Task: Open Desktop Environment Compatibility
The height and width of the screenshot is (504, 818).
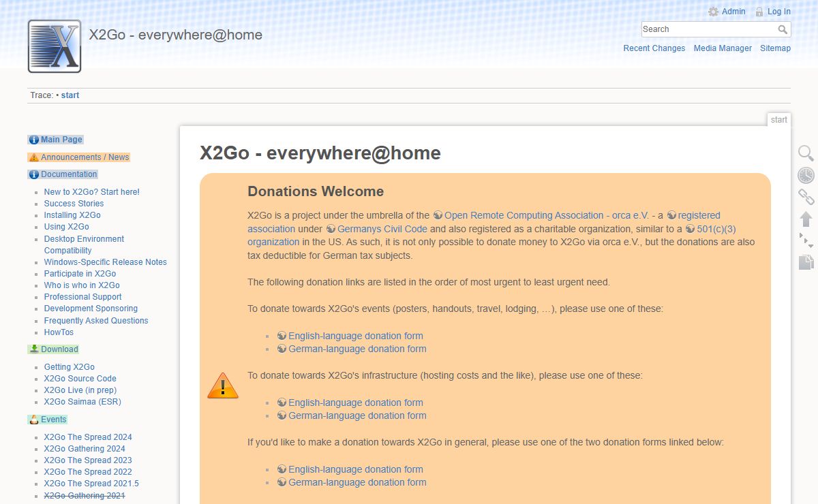Action: [x=84, y=245]
